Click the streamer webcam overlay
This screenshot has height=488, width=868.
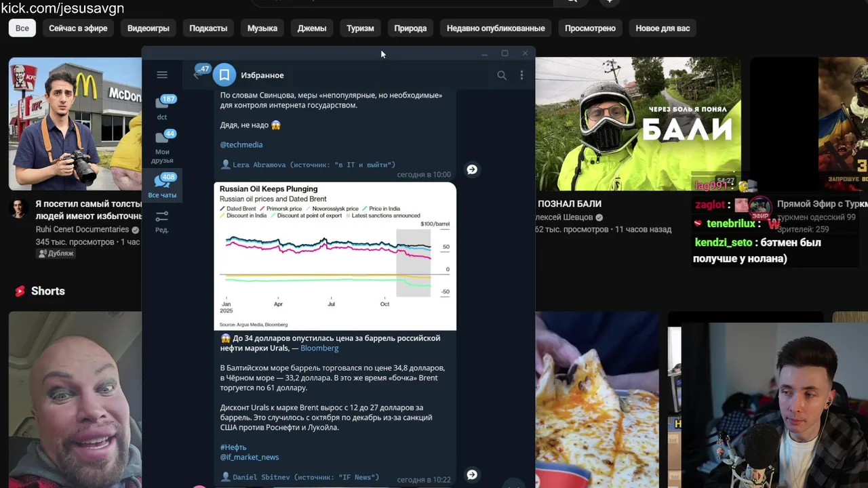click(x=774, y=405)
